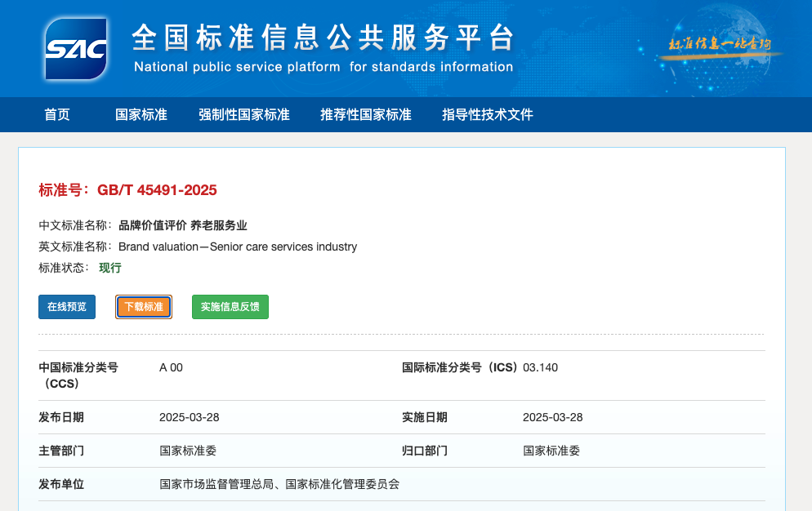Go to 首页 in the navigation bar

[x=57, y=115]
